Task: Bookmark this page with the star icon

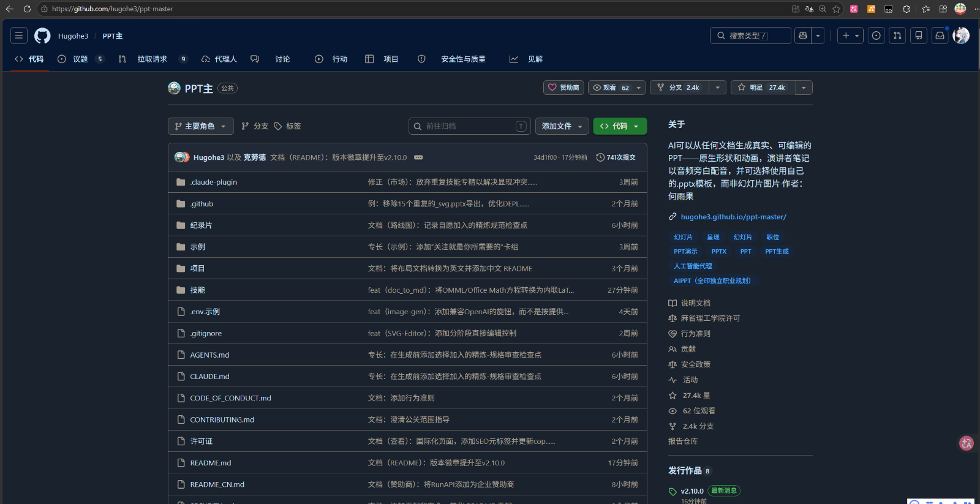Action: coord(836,9)
